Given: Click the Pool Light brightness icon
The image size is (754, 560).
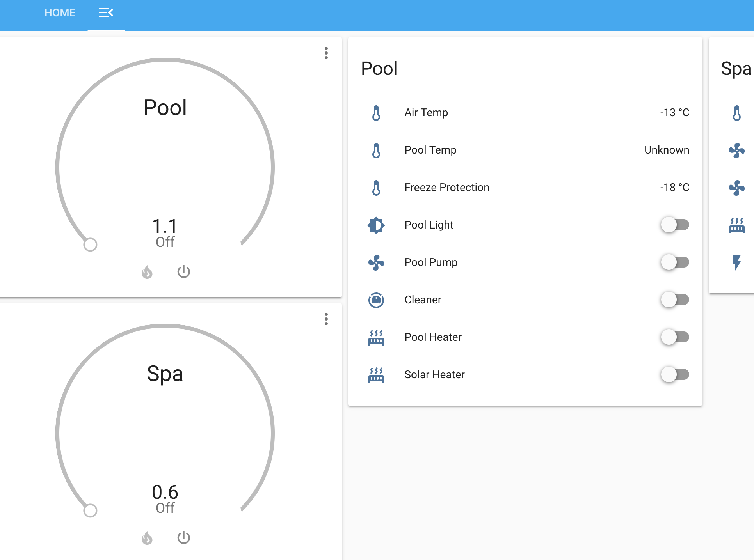Looking at the screenshot, I should coord(376,225).
